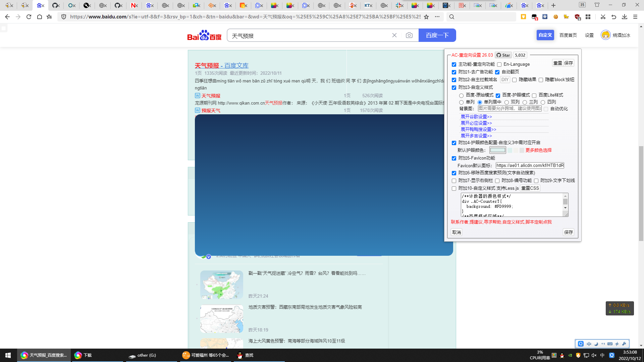Select the 双列 radio button
Screen dimensions: 644x362
click(x=506, y=102)
